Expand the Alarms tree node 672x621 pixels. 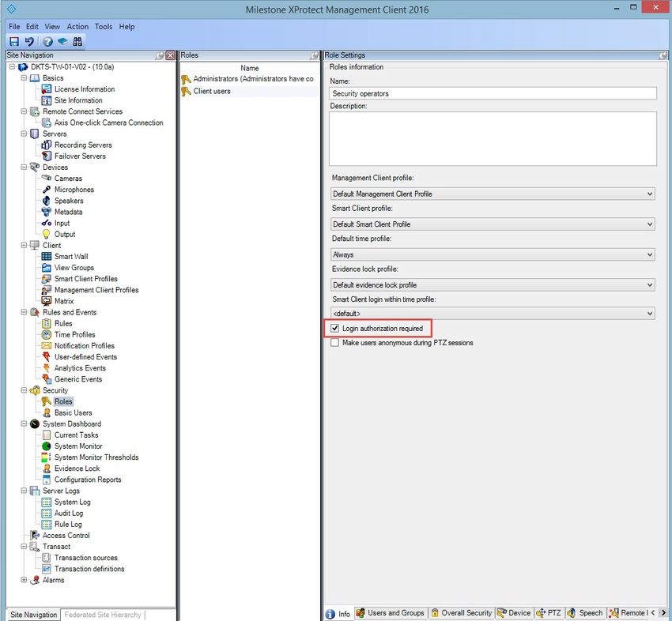point(24,580)
